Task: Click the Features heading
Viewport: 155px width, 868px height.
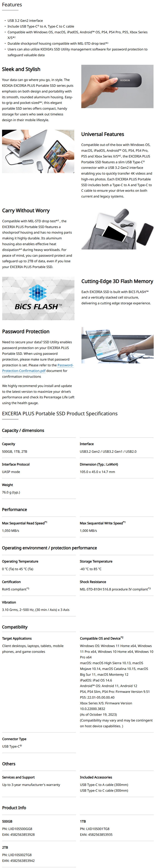Action: pyautogui.click(x=12, y=5)
